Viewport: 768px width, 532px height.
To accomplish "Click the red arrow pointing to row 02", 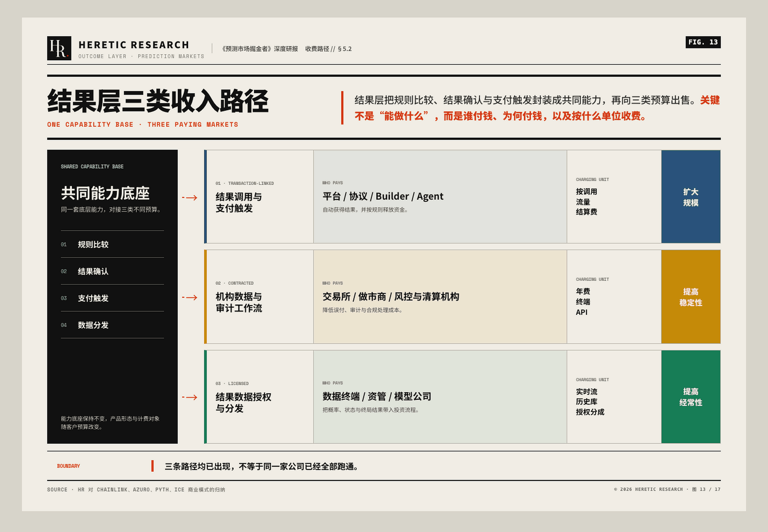I will pyautogui.click(x=190, y=297).
